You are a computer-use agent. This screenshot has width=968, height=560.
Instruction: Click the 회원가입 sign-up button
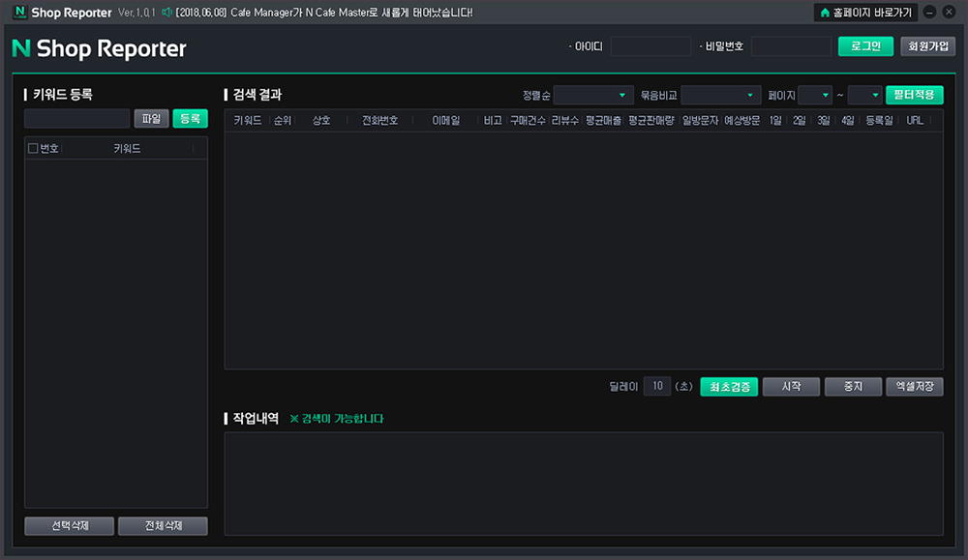click(928, 46)
